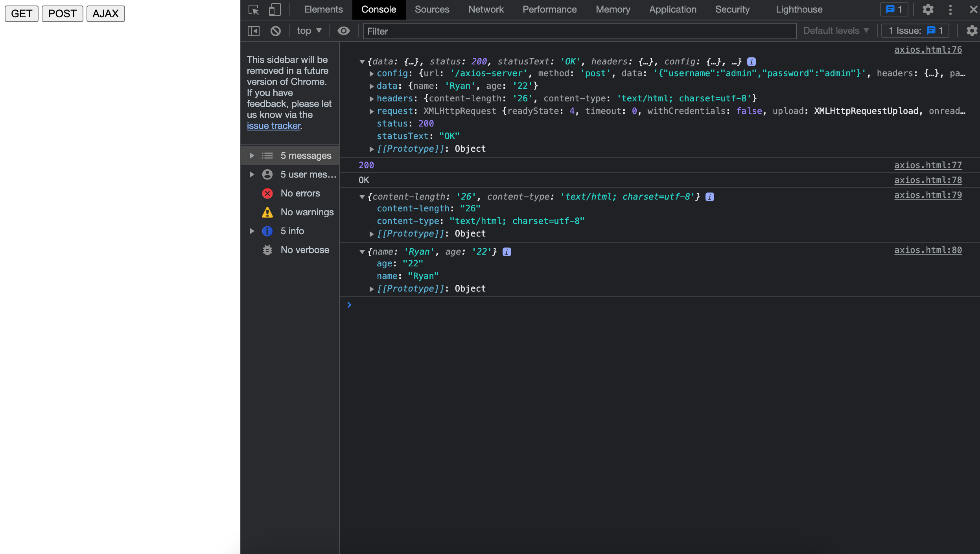Click the info badge next to first logged object
Viewport: 980px width, 554px height.
752,62
